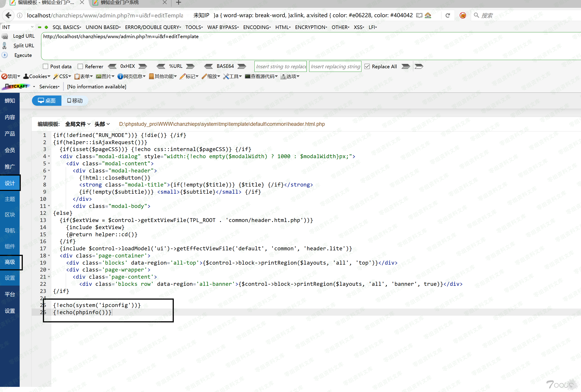Image resolution: width=581 pixels, height=392 pixels.
Task: Expand the 全局文件 dropdown
Action: (78, 124)
